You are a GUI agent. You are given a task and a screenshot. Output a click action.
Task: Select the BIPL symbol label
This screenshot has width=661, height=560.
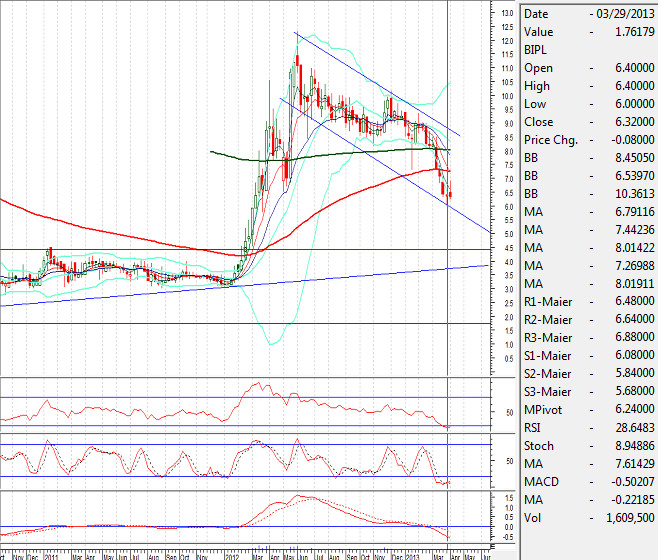pyautogui.click(x=538, y=50)
